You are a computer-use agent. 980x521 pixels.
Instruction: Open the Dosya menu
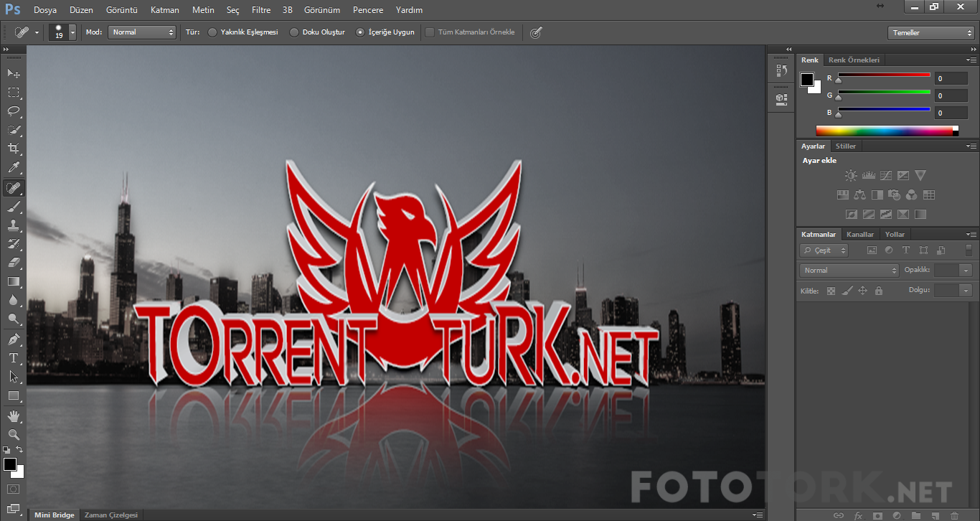point(44,10)
